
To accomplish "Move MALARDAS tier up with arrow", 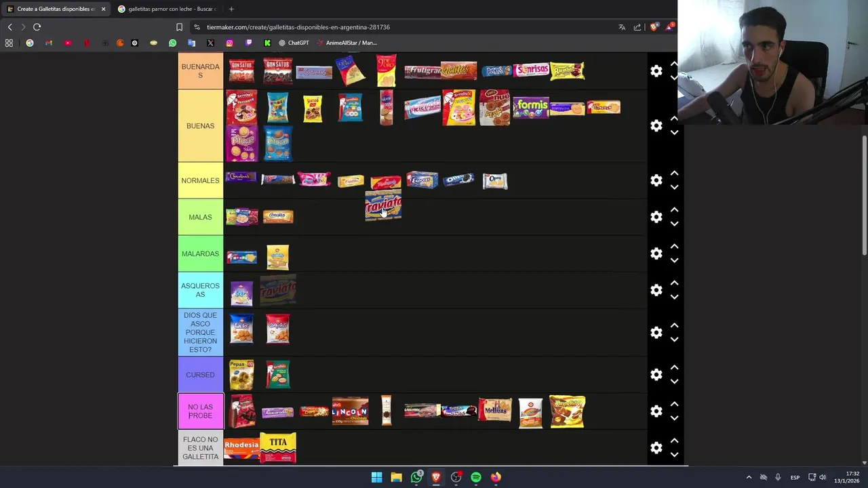I will point(674,247).
